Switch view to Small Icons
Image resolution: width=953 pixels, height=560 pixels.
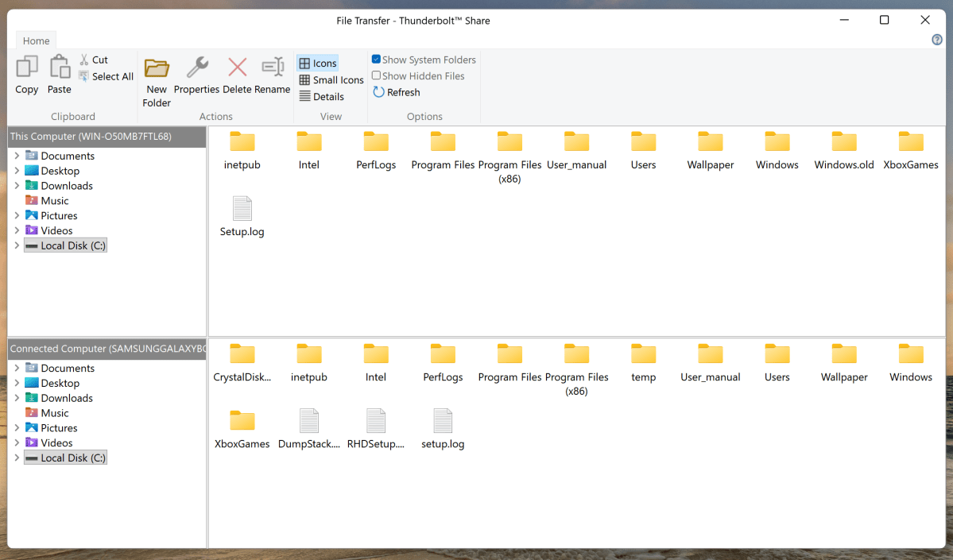(x=331, y=79)
